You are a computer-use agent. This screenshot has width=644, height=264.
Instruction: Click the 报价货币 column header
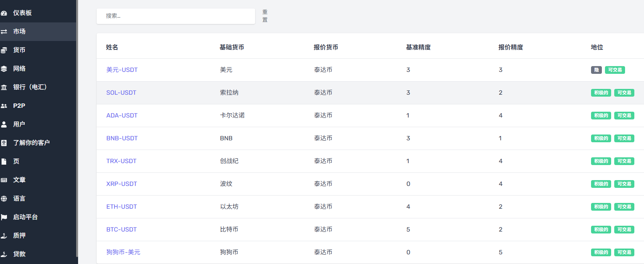click(326, 47)
